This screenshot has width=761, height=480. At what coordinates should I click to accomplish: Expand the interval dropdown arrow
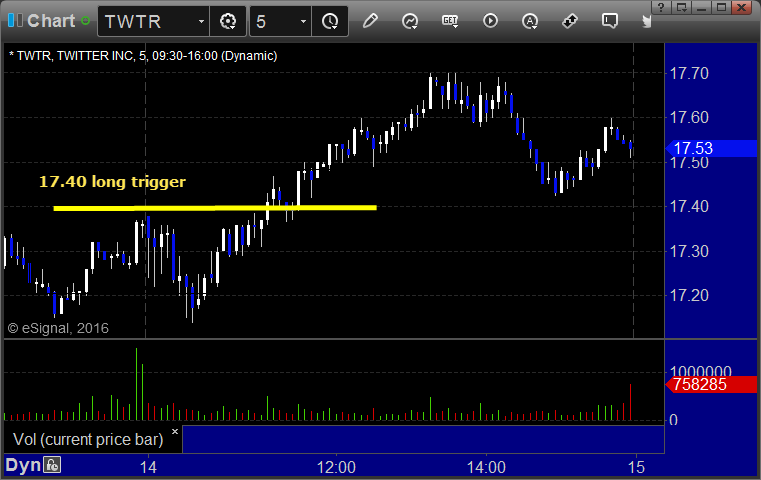pos(303,21)
